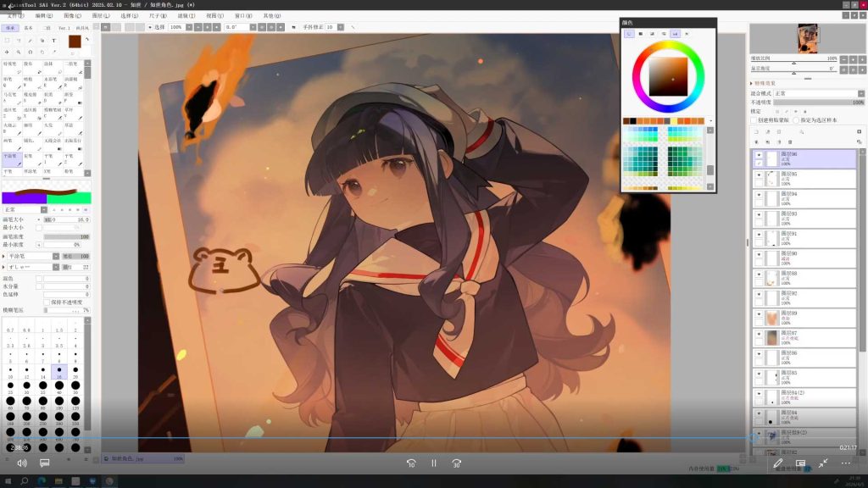Viewport: 868px width, 488px height.
Task: Enable 创建剪贴蒙版 checkbox
Action: [754, 120]
